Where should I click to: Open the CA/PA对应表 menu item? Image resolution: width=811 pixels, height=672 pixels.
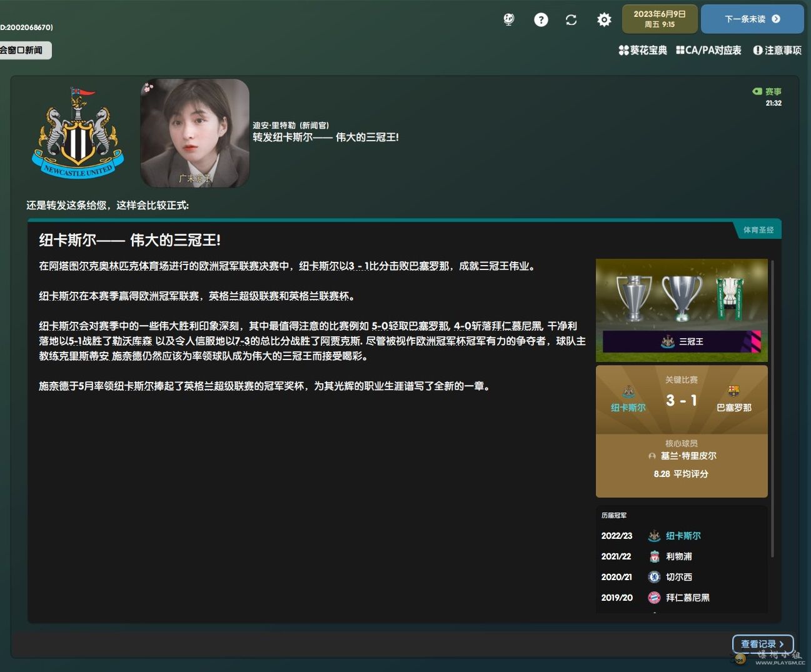[708, 50]
